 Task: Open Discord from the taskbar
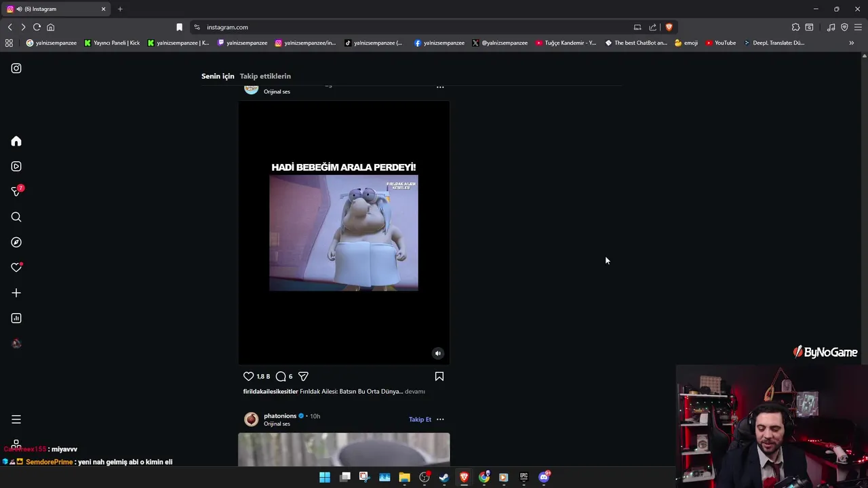(x=544, y=477)
